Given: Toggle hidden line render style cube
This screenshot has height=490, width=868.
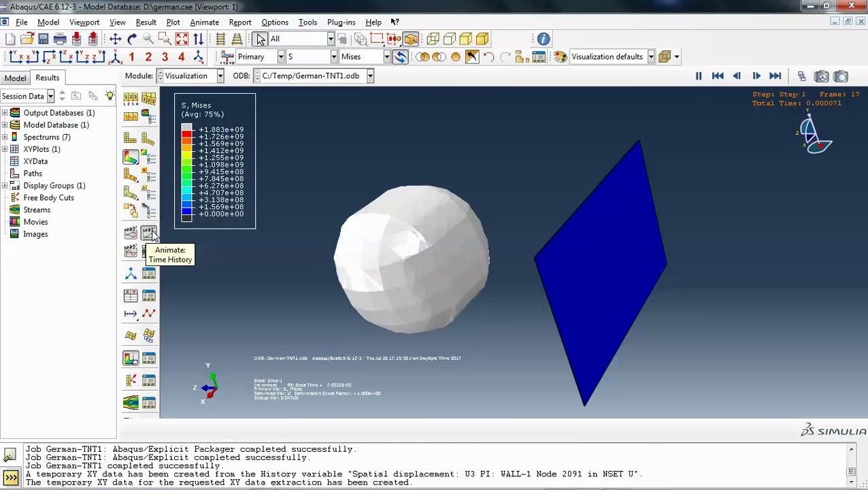Looking at the screenshot, I should tap(449, 39).
